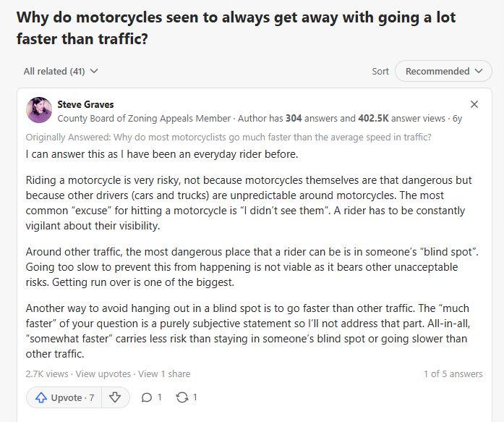Click Steve Graves' profile picture
The image size is (504, 422).
39,110
